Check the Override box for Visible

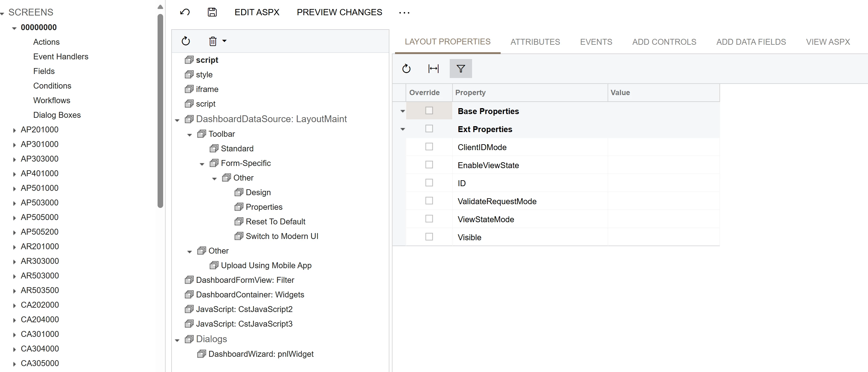[x=429, y=237]
